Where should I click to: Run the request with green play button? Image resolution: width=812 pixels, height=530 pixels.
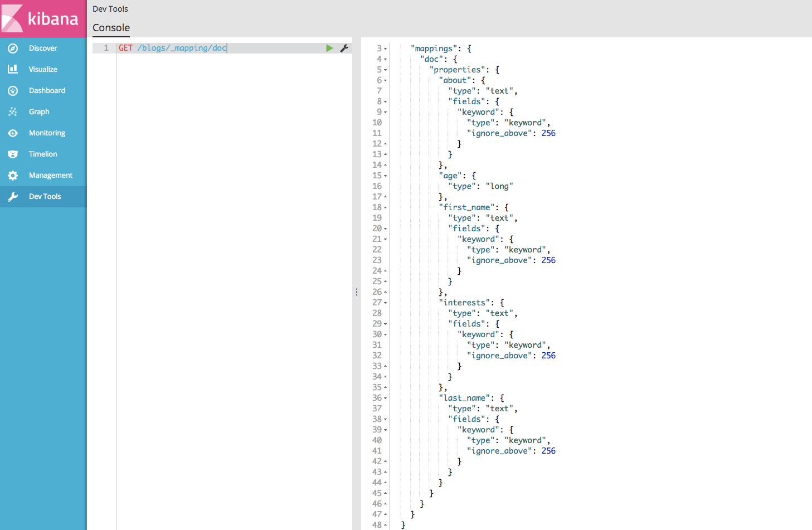pyautogui.click(x=329, y=48)
